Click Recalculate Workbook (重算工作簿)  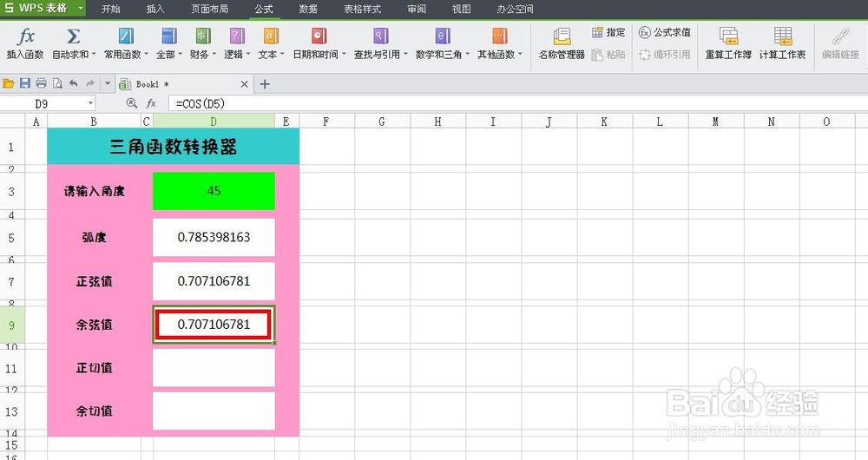click(x=728, y=43)
